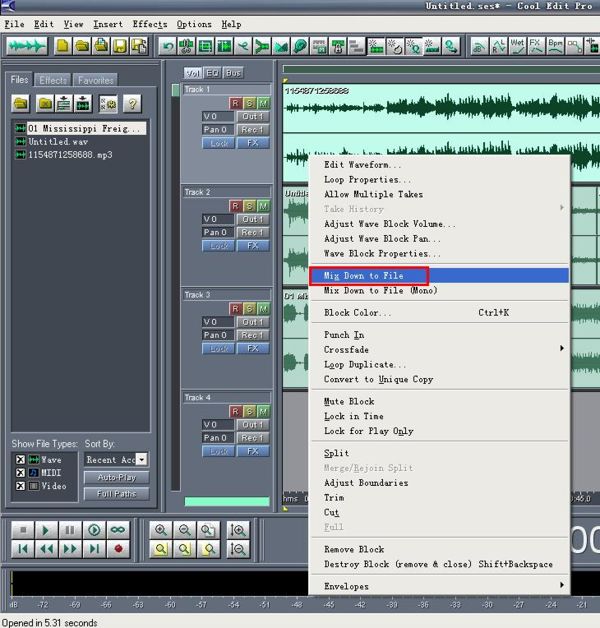600x628 pixels.
Task: Switch to the EQ tab
Action: point(212,73)
